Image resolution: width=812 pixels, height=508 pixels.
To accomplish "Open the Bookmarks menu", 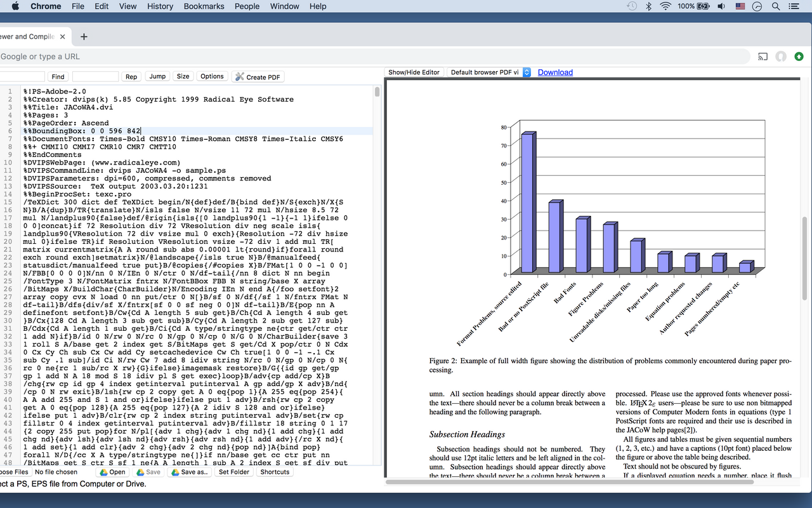I will click(x=204, y=6).
